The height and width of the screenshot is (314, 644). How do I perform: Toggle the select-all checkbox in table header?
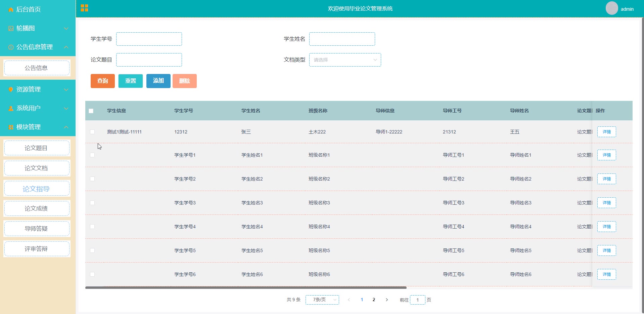tap(91, 111)
